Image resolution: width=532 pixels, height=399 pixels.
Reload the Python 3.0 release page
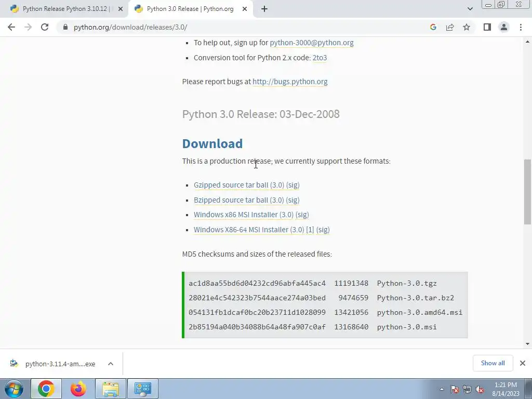click(45, 27)
